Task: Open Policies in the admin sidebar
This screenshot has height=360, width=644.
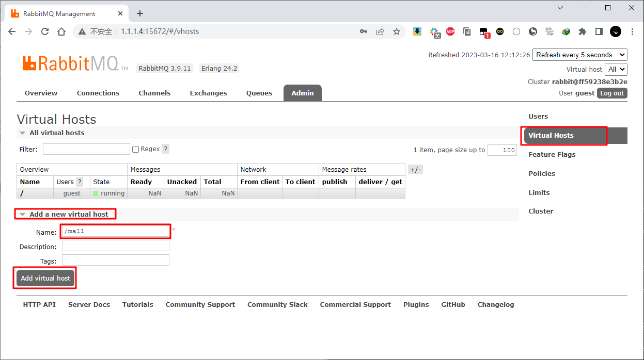Action: [x=542, y=173]
